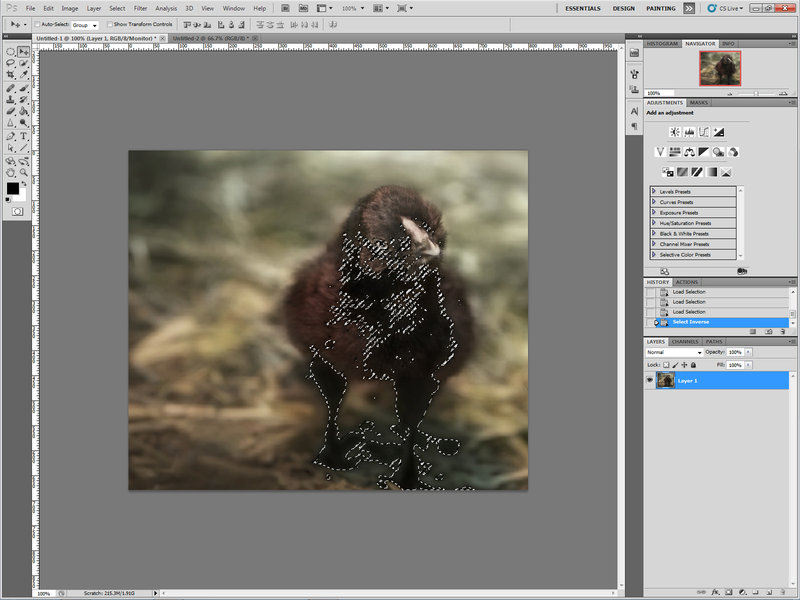Image resolution: width=800 pixels, height=600 pixels.
Task: Enable the Auto-Select checkbox
Action: pos(37,24)
